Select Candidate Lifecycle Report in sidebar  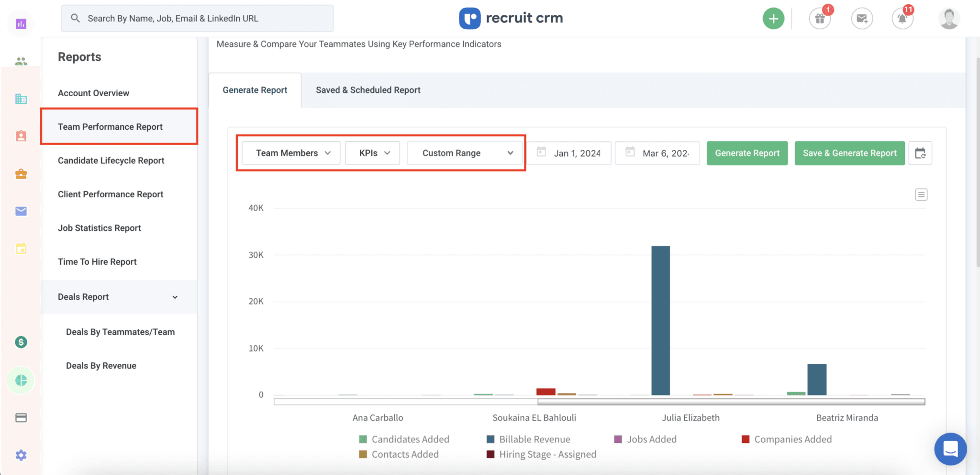click(111, 160)
